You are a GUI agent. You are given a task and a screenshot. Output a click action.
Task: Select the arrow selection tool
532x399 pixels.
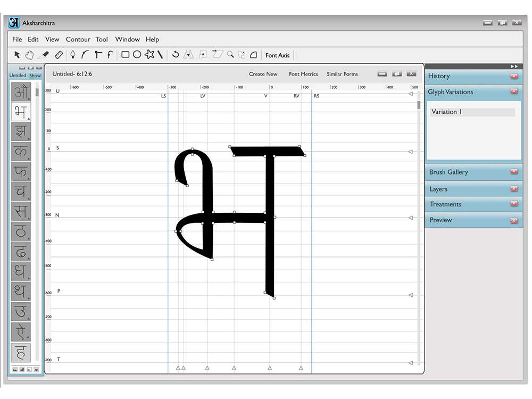pyautogui.click(x=17, y=55)
